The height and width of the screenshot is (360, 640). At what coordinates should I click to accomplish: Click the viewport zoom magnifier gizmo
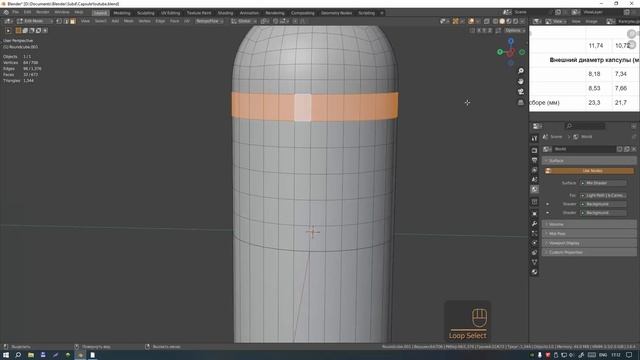[521, 71]
